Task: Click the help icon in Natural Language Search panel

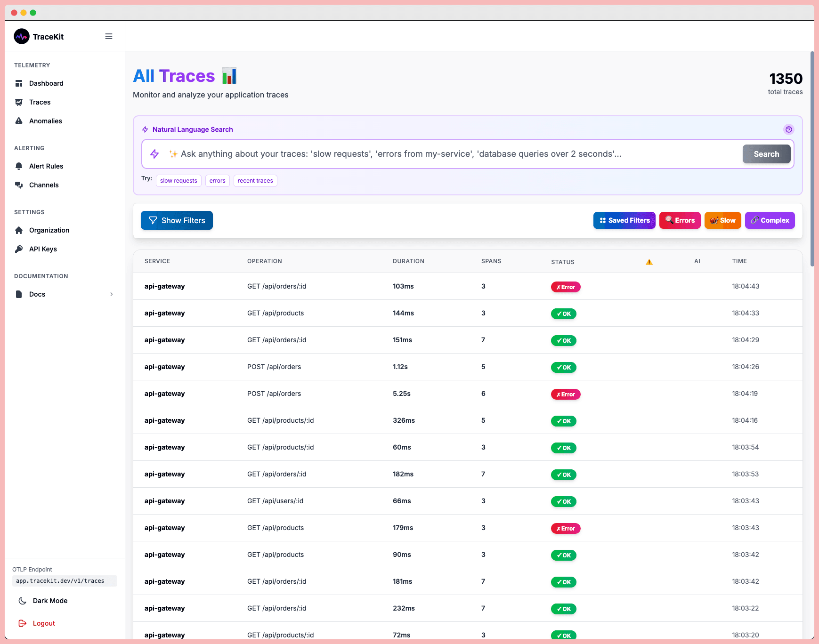Action: [789, 129]
